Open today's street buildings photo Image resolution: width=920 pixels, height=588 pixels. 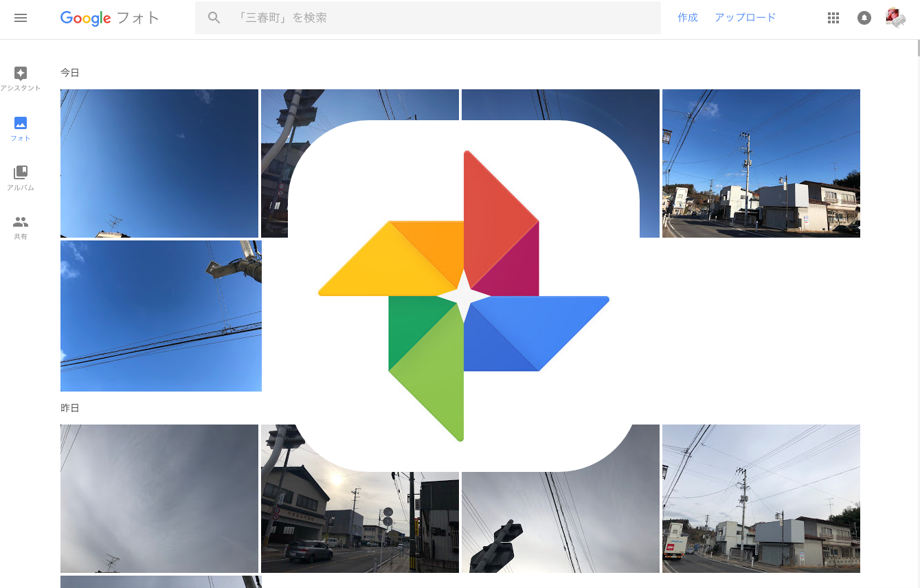pos(761,163)
